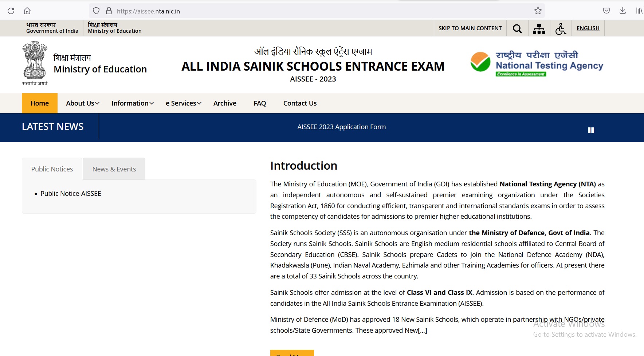Click the address bar URL field

(x=317, y=11)
